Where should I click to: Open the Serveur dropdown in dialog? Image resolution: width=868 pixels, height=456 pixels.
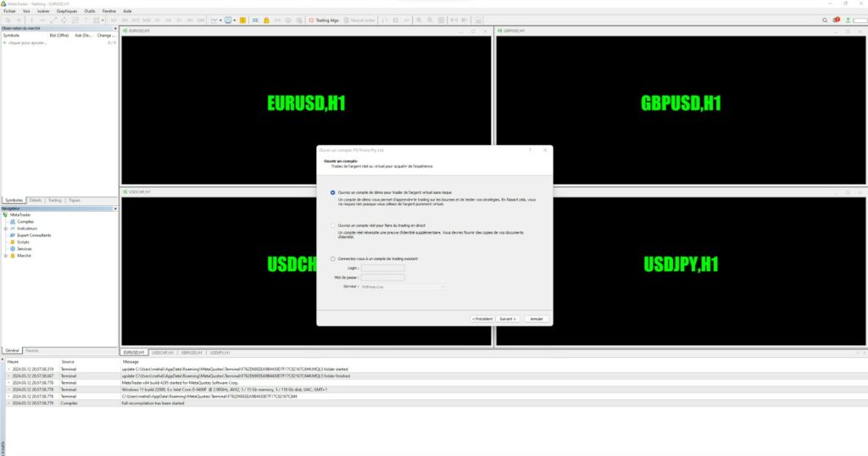pos(403,286)
